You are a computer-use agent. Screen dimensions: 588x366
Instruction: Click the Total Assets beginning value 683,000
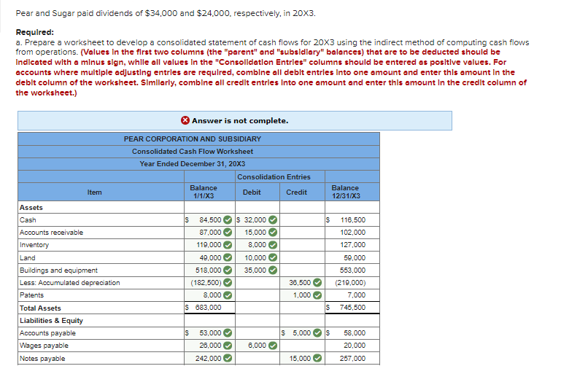click(x=208, y=307)
